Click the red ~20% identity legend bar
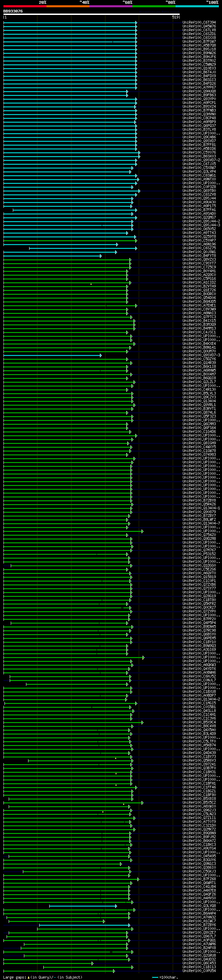This screenshot has height=980, width=222. point(25,6)
